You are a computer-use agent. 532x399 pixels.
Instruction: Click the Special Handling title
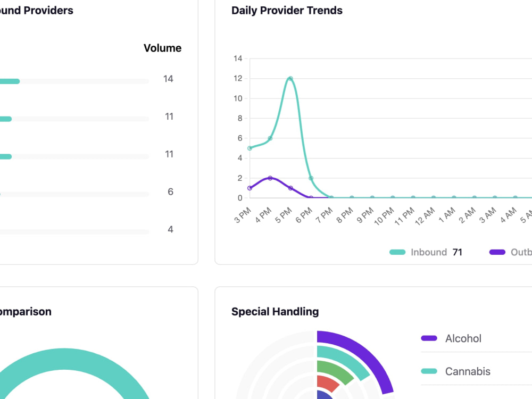point(275,311)
